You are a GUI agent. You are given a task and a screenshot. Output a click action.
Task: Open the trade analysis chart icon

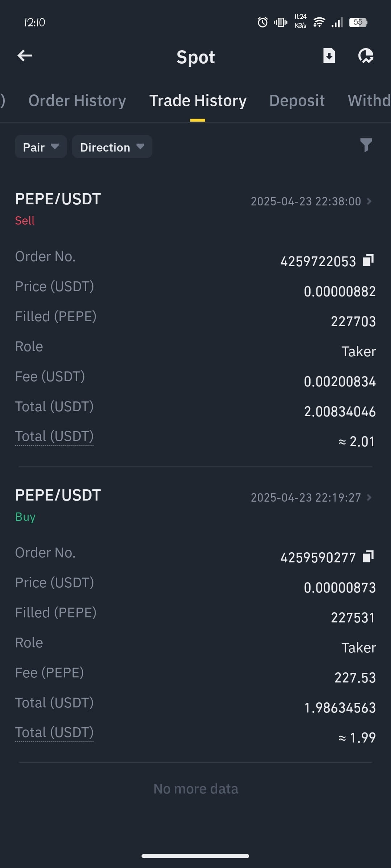point(366,56)
